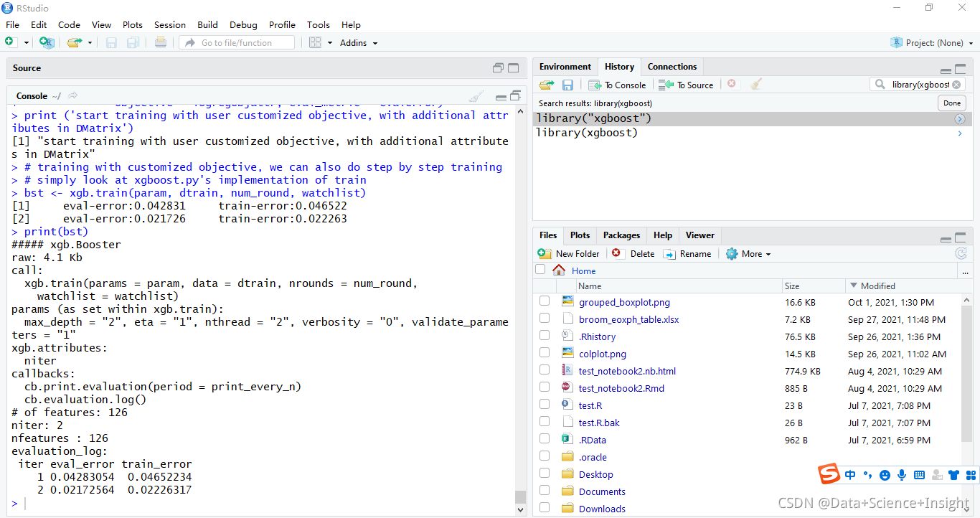The height and width of the screenshot is (518, 980).
Task: Delete selected files using the red X icon
Action: pos(616,253)
